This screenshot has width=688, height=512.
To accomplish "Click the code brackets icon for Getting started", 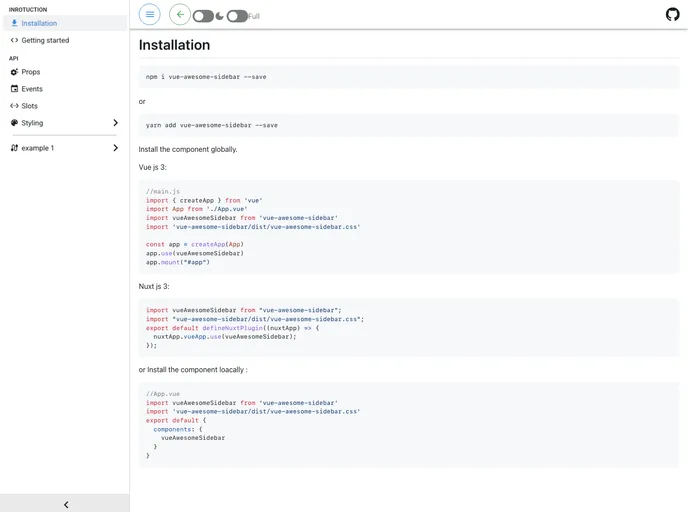I will coord(14,40).
